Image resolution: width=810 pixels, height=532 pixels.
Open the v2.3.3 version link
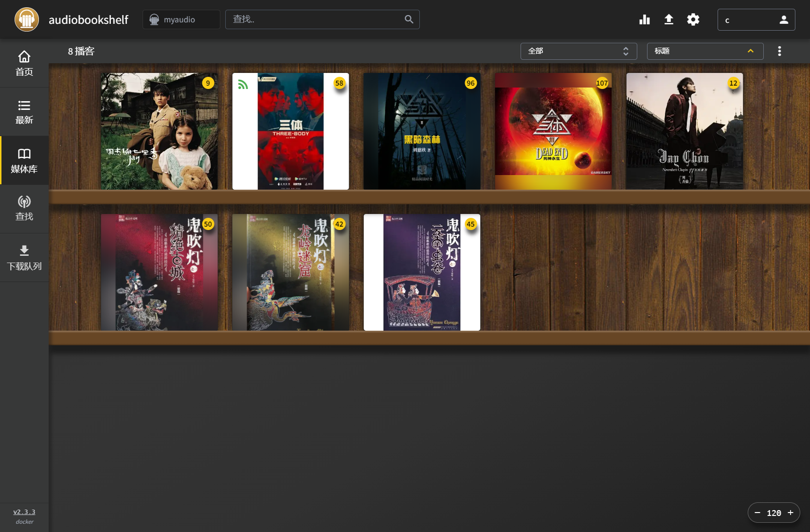(x=24, y=512)
